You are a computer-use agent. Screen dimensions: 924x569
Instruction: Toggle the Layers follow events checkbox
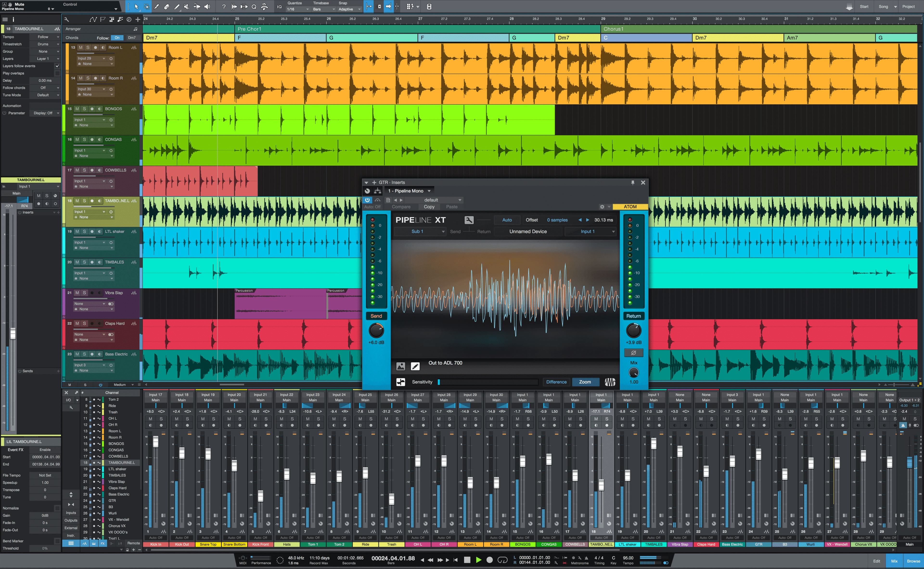[57, 66]
